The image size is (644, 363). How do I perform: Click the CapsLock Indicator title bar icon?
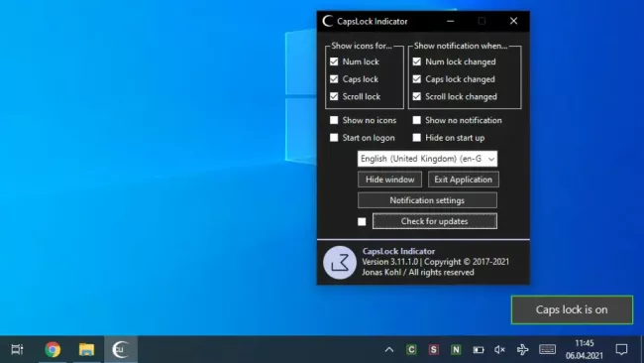328,21
